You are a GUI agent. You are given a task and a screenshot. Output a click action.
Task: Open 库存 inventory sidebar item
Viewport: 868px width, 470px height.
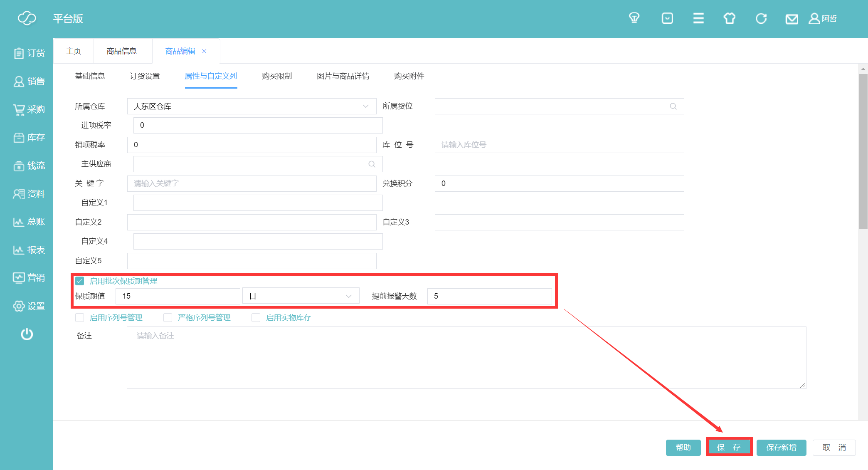pyautogui.click(x=29, y=138)
